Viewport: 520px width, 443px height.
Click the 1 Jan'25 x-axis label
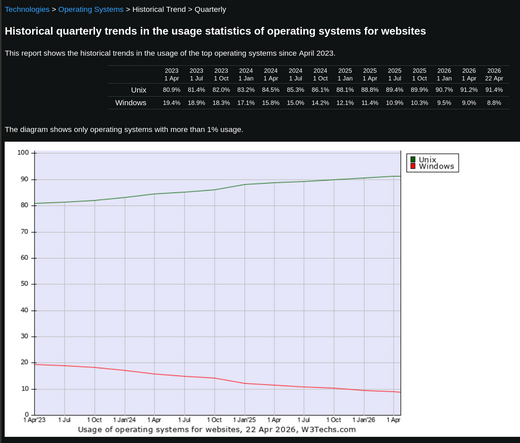pos(244,420)
